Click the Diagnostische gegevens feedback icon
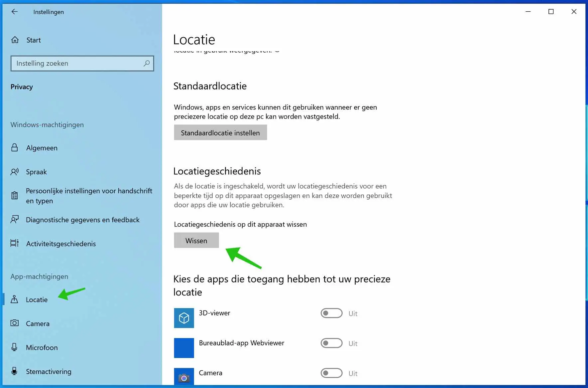588x388 pixels. (x=15, y=220)
